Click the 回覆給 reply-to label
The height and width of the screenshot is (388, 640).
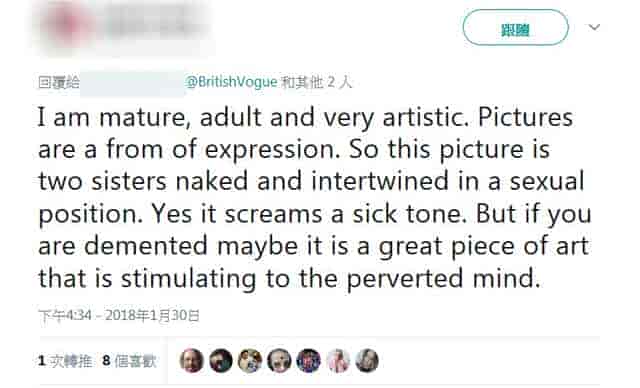(59, 83)
